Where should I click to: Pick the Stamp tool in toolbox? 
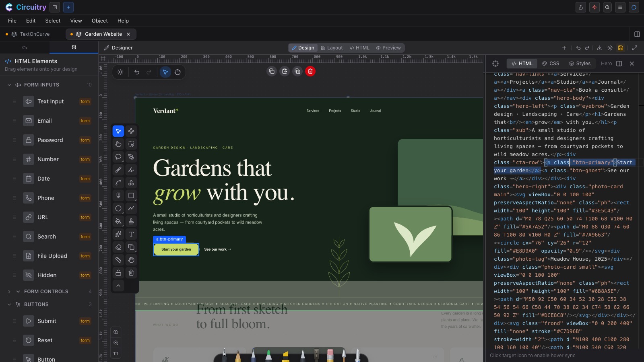(x=131, y=221)
